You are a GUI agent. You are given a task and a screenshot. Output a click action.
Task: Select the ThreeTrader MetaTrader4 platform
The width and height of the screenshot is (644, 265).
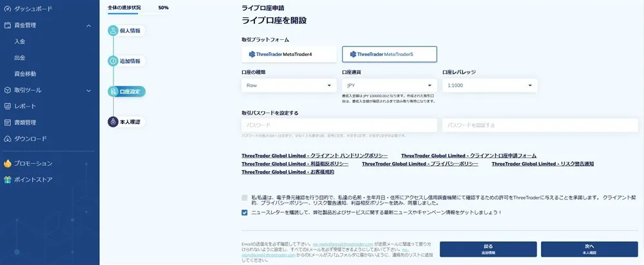(x=289, y=54)
